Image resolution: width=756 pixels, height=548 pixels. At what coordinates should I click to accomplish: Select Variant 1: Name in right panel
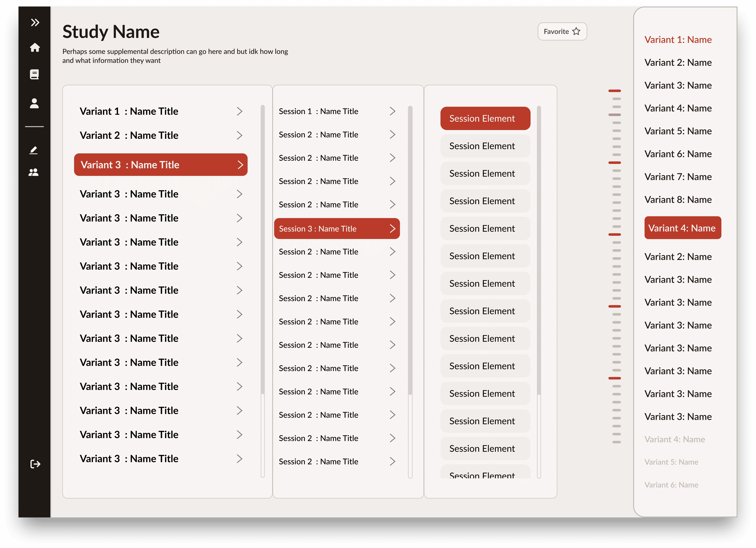click(678, 40)
